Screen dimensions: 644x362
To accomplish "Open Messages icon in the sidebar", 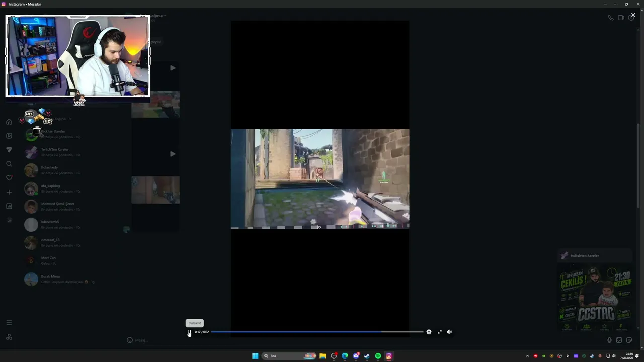I will (x=9, y=150).
